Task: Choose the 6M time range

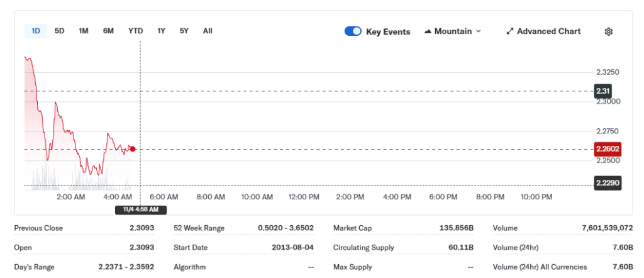Action: (x=108, y=31)
